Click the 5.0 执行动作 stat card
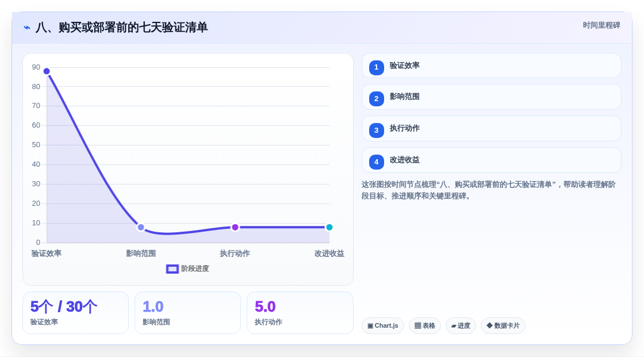Screen dimensions: 644x357 tap(300, 313)
